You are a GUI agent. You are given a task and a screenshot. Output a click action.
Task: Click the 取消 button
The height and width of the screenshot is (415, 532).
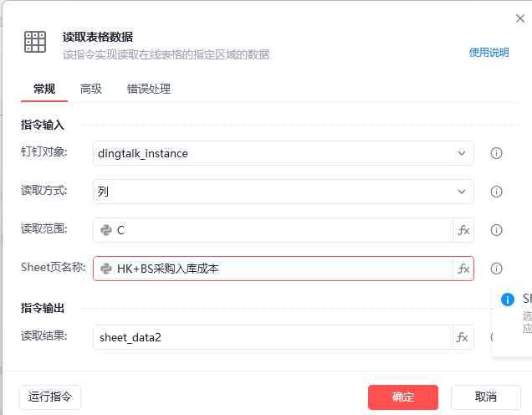click(x=485, y=397)
